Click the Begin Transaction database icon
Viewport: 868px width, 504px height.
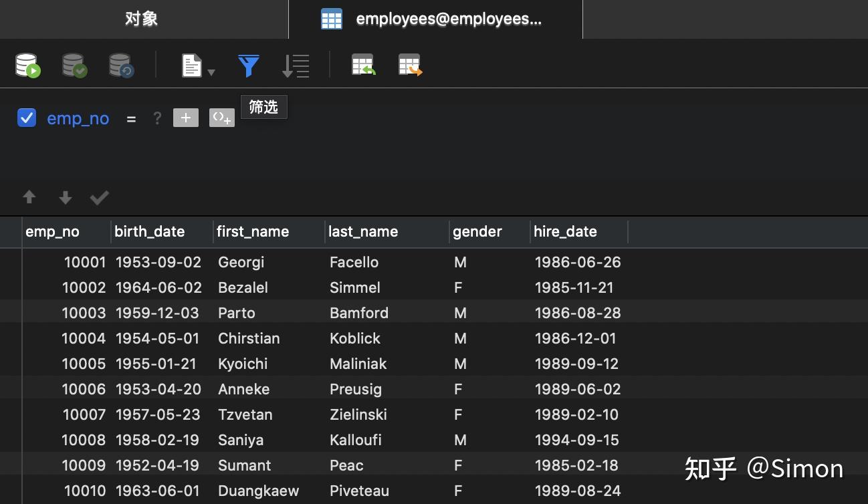pos(28,66)
